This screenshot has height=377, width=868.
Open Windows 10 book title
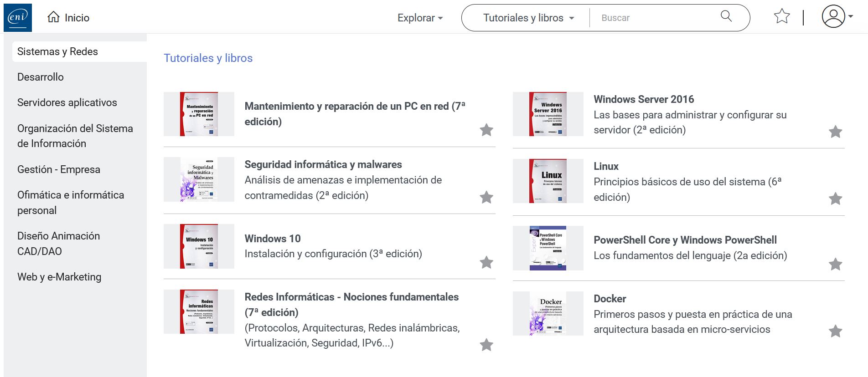(273, 239)
